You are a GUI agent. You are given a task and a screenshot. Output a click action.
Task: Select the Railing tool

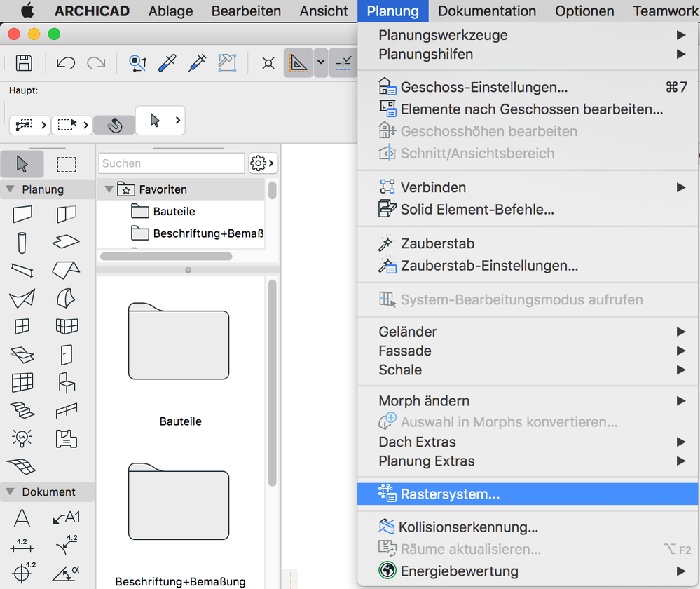67,411
